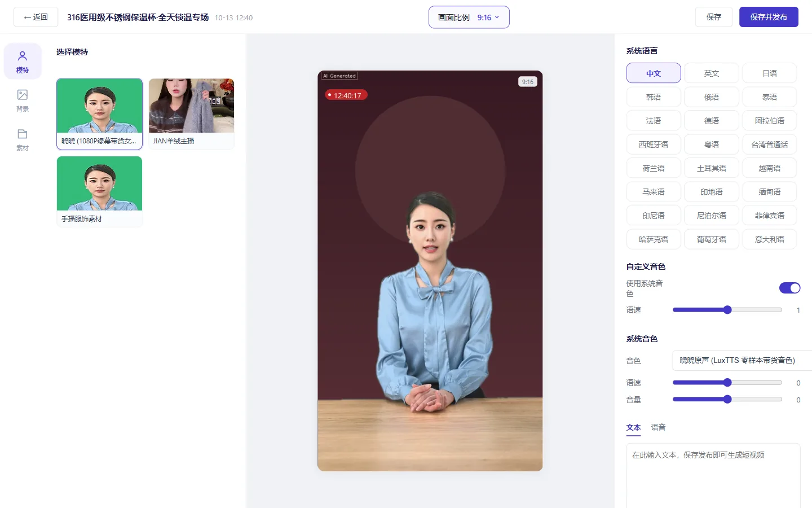The width and height of the screenshot is (812, 508).
Task: Click the text input area for script
Action: click(x=713, y=476)
